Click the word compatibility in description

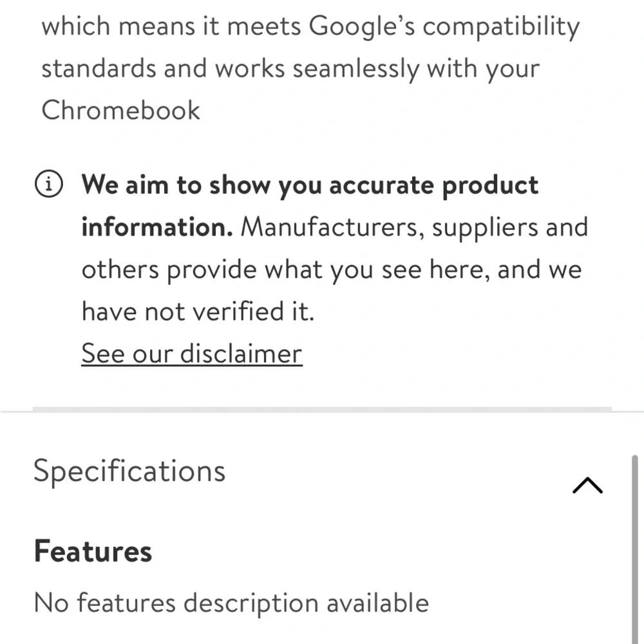pyautogui.click(x=501, y=26)
